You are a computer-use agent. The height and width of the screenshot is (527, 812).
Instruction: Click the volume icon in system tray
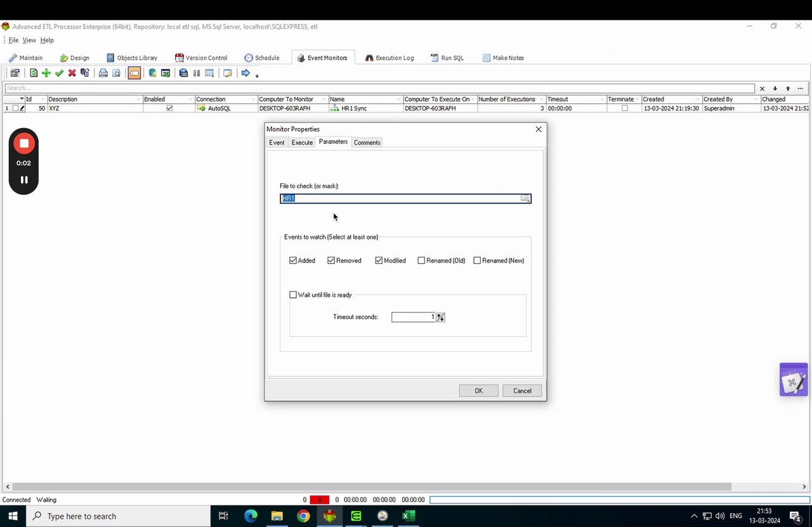click(x=720, y=516)
